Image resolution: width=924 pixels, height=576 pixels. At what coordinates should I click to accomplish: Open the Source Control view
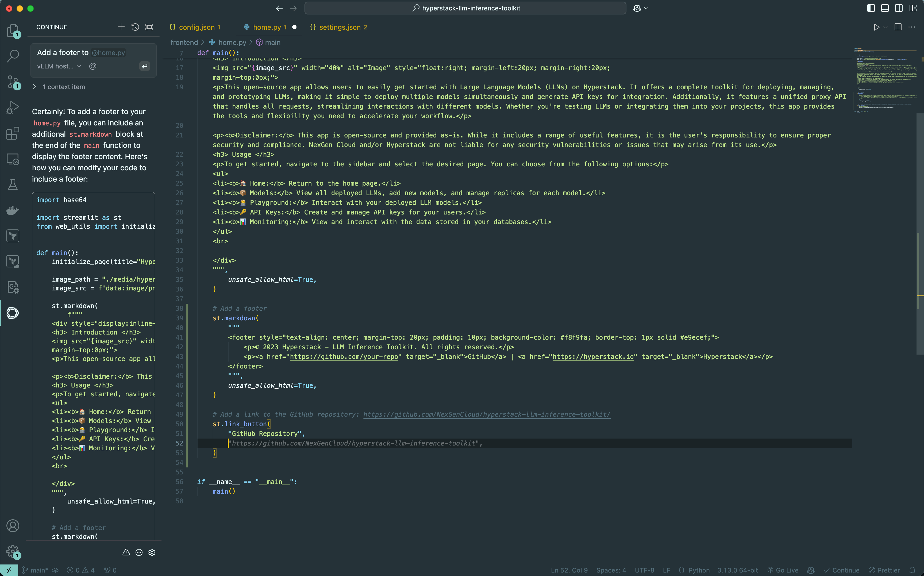[x=13, y=82]
